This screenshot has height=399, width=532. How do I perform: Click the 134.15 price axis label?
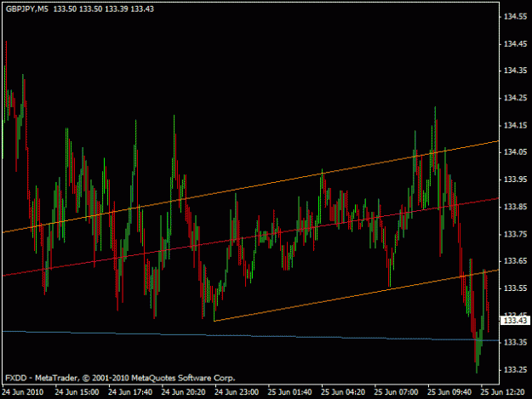point(515,125)
